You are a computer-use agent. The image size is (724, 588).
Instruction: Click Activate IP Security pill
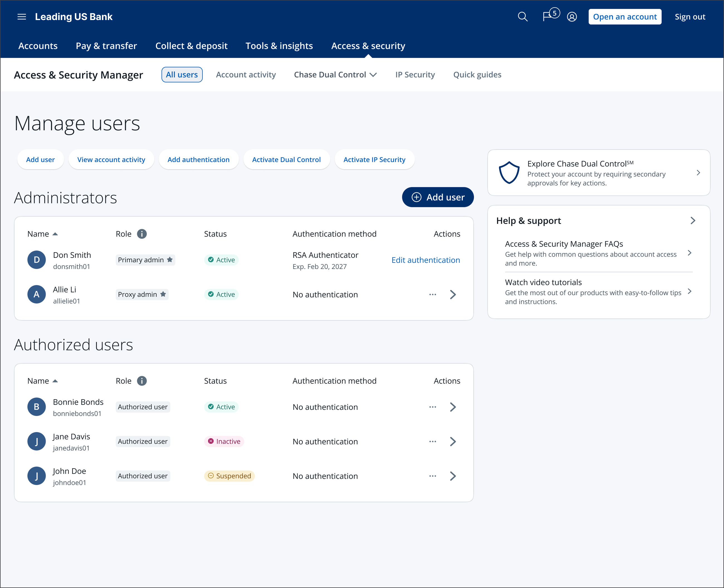click(374, 160)
